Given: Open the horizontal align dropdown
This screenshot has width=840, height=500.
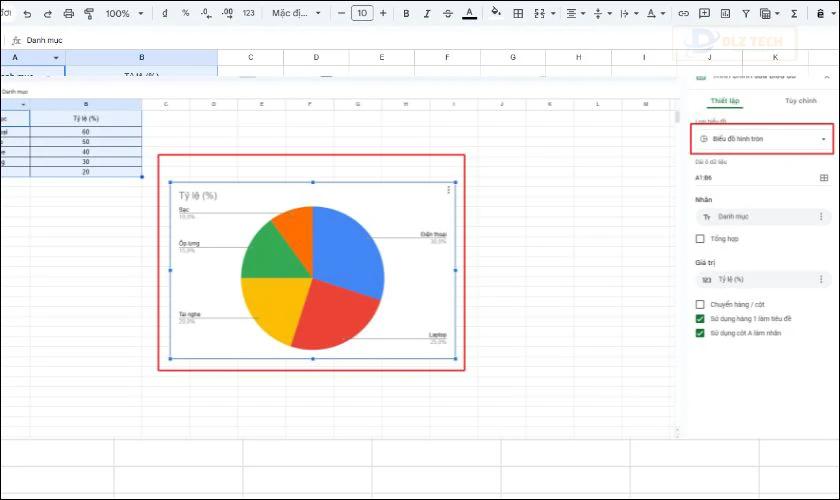Looking at the screenshot, I should [576, 13].
